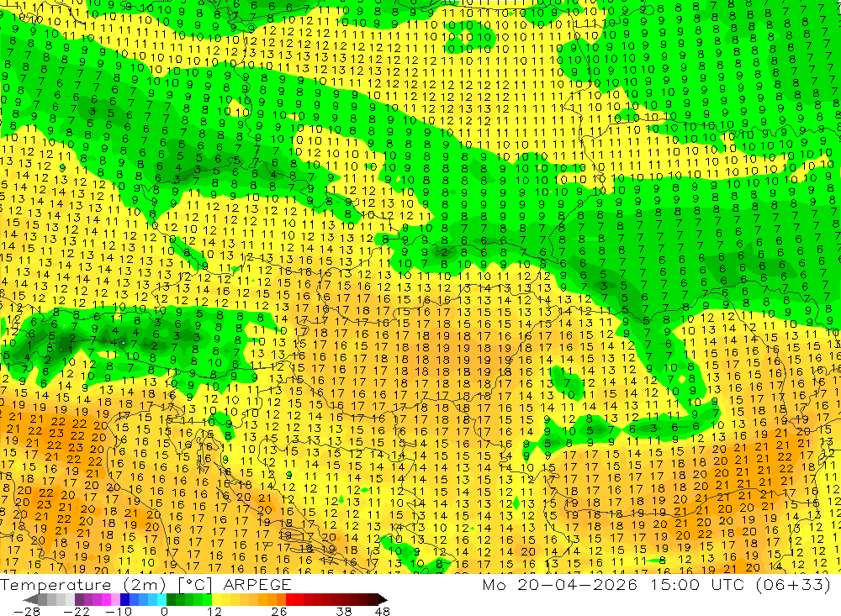Click the "15:00 UTC" time label
This screenshot has height=616, width=841.
click(700, 584)
